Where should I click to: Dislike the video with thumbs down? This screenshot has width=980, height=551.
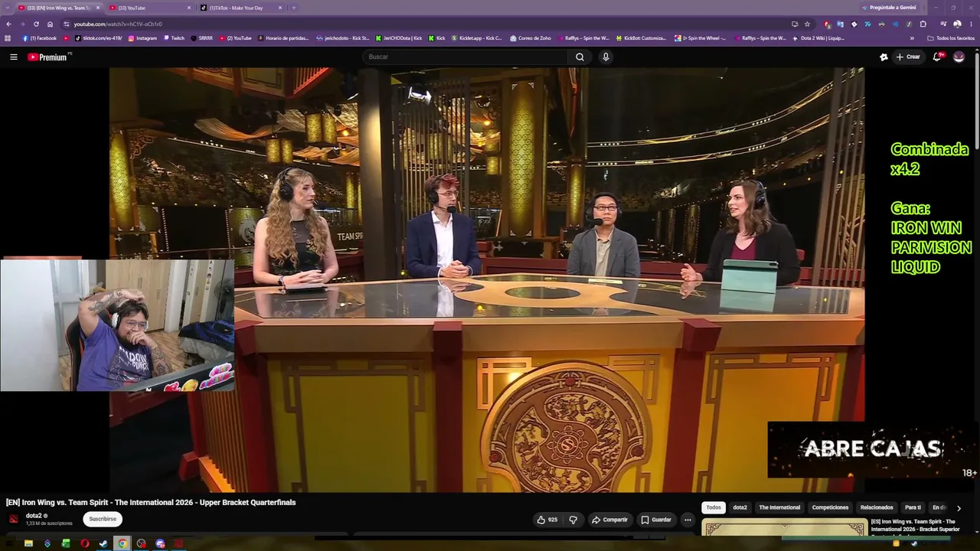pos(573,520)
